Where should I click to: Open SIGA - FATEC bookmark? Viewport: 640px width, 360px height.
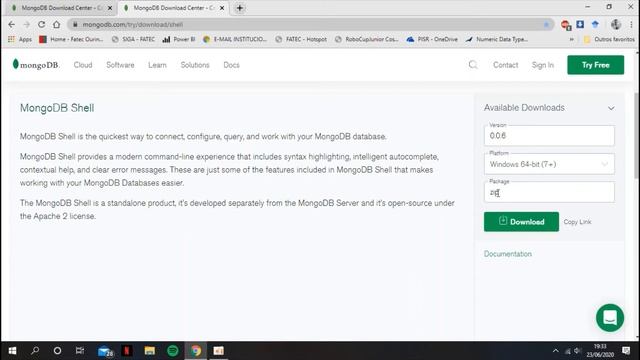click(x=133, y=39)
